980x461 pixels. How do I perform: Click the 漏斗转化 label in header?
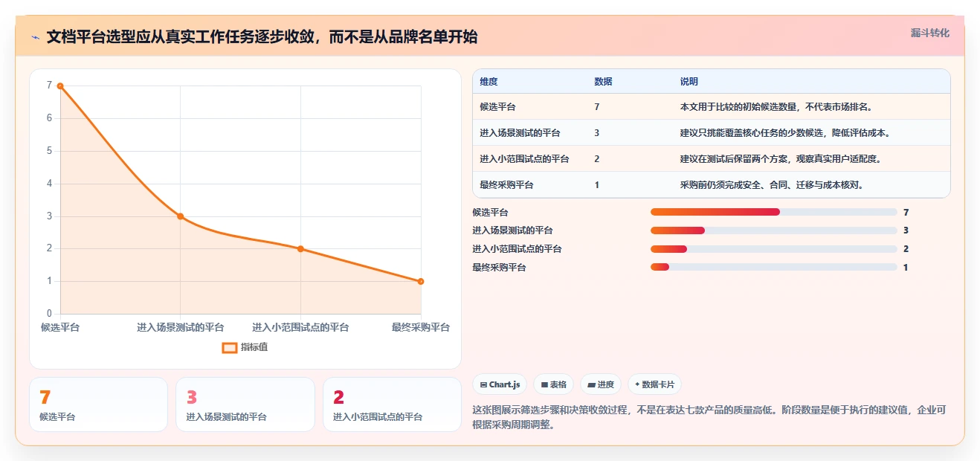[x=929, y=33]
